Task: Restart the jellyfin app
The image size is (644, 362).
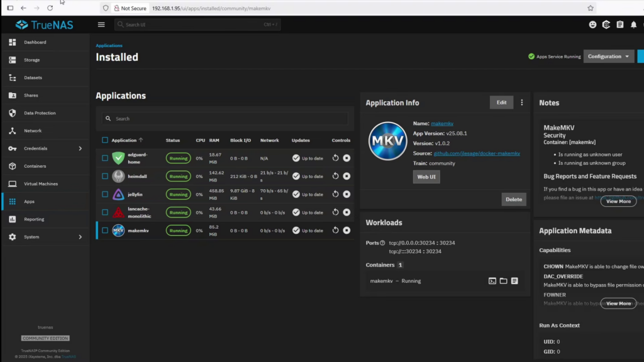Action: pos(335,195)
